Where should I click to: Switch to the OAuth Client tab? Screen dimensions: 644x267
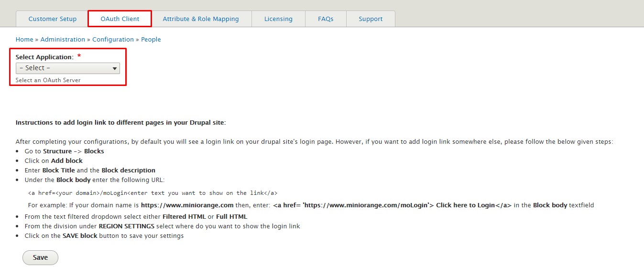tap(120, 19)
